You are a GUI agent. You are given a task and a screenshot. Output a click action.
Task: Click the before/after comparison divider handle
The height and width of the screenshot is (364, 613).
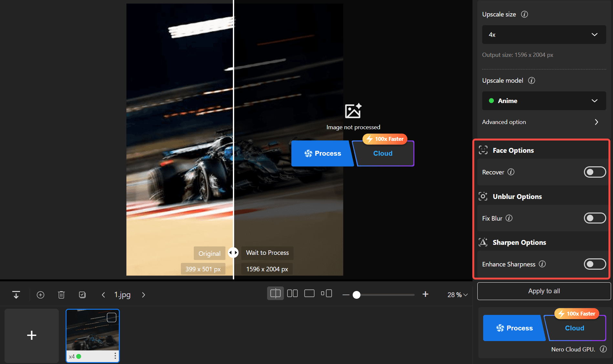(233, 253)
